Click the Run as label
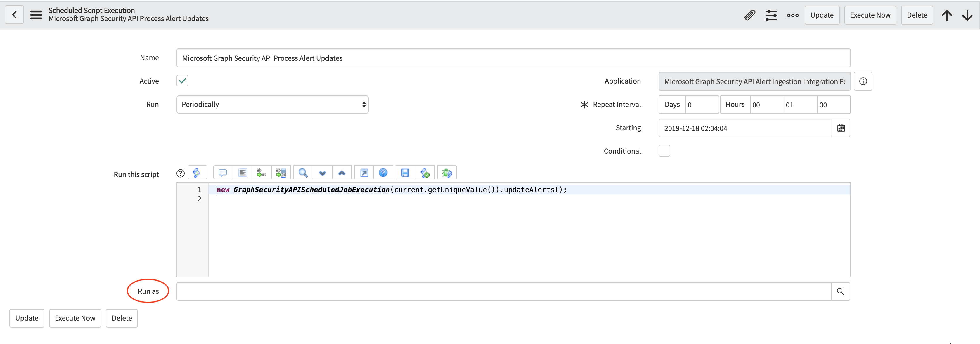The image size is (980, 344). tap(148, 291)
